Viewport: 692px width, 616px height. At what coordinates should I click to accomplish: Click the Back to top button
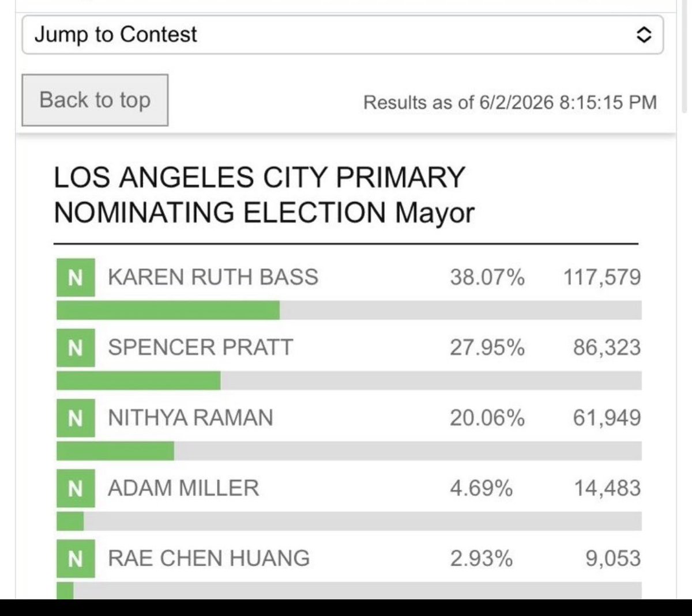[x=95, y=100]
